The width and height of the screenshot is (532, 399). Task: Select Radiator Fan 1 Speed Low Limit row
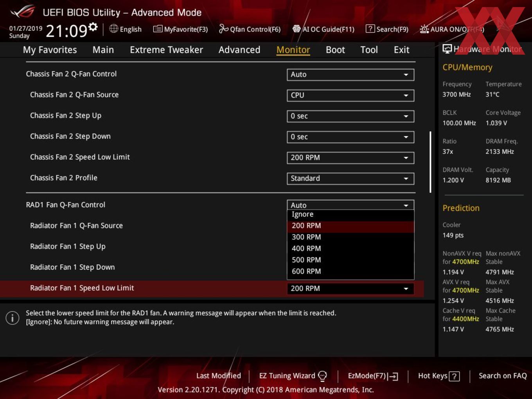pyautogui.click(x=212, y=288)
